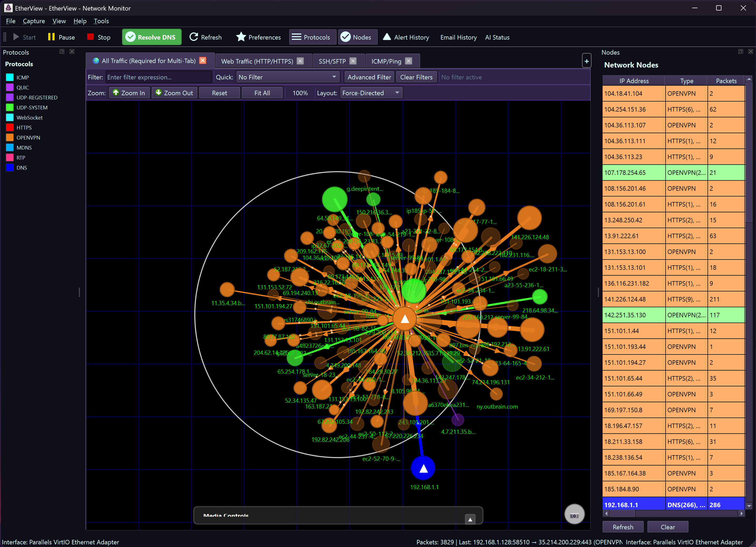Toggle the Nodes panel button
This screenshot has height=547, width=756.
point(357,37)
